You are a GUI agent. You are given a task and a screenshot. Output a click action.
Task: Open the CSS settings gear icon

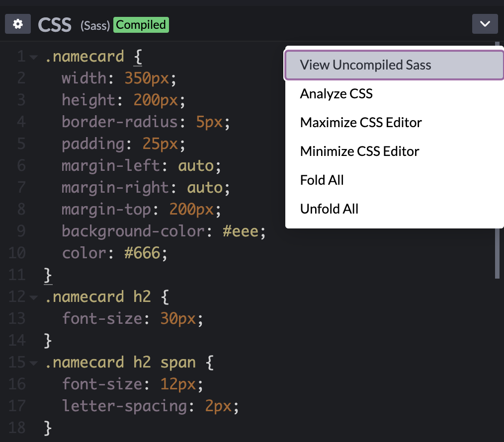(18, 24)
